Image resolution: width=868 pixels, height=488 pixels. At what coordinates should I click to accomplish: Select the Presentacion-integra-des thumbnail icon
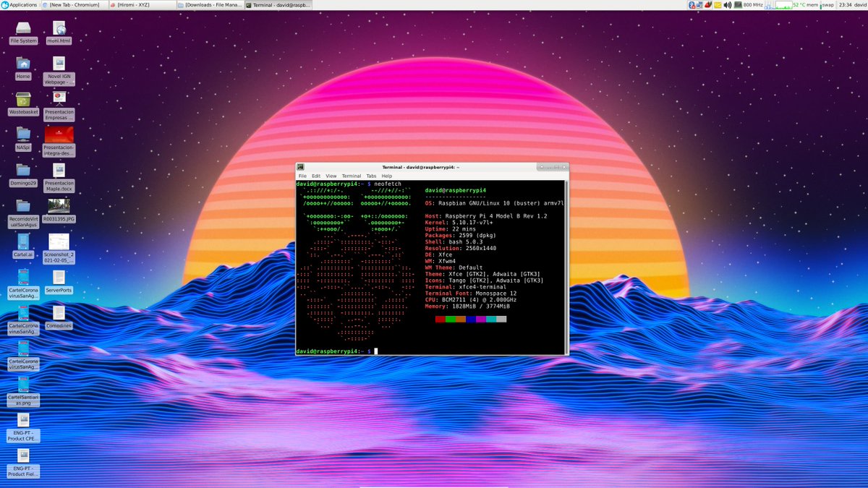pyautogui.click(x=59, y=134)
